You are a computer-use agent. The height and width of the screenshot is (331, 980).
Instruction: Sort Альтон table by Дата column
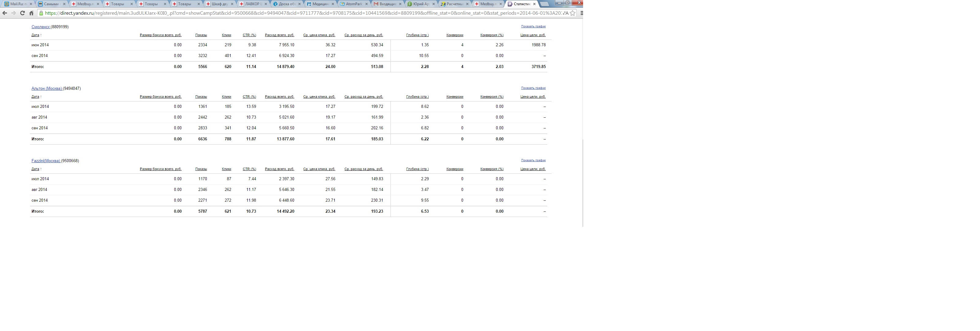click(35, 97)
